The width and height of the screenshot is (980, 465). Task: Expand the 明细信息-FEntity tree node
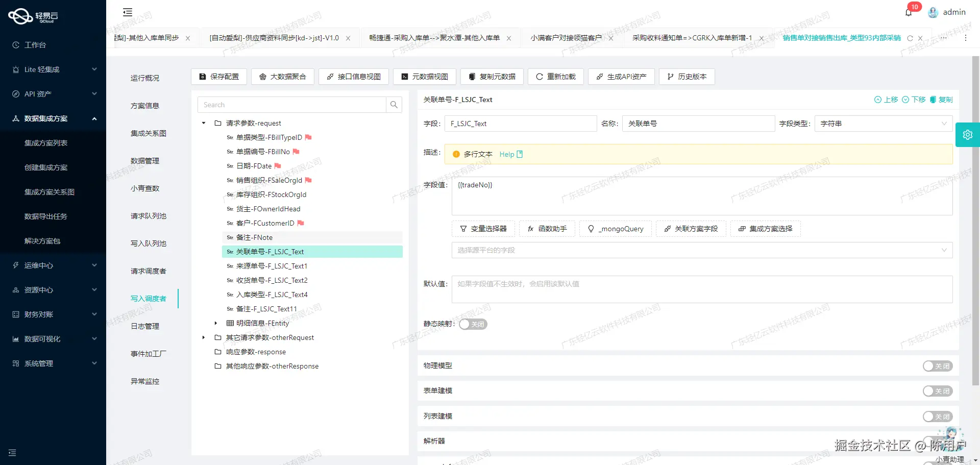tap(215, 323)
